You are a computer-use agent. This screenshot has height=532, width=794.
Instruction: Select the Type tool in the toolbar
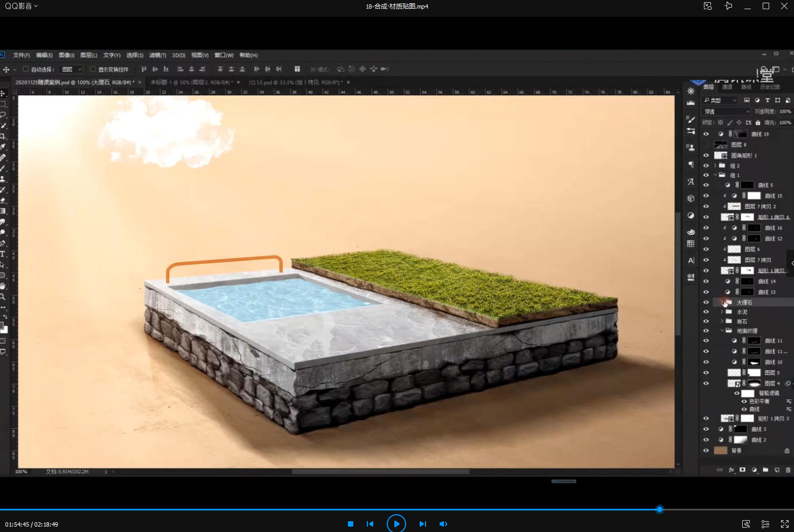(3, 254)
